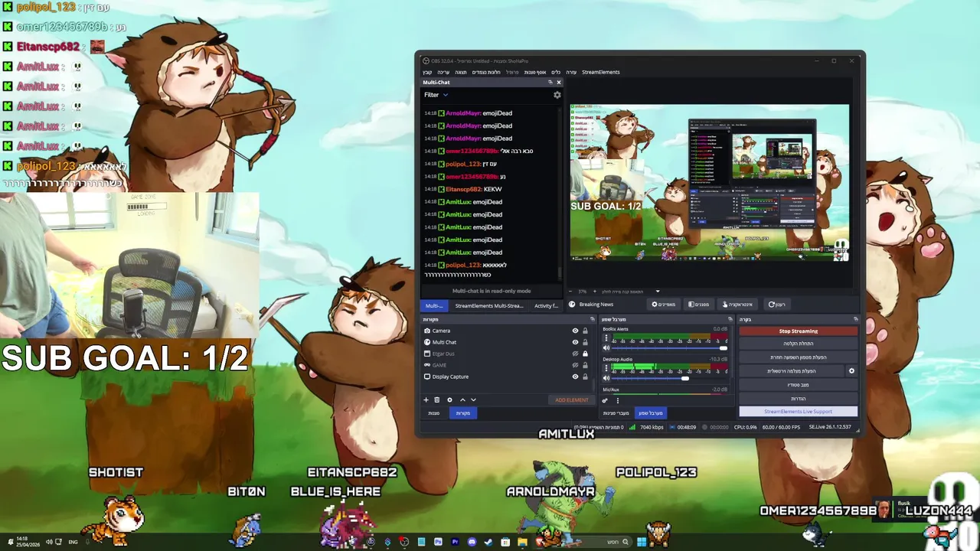This screenshot has width=980, height=551.
Task: Open preview scaling dropdown arrow
Action: (658, 292)
